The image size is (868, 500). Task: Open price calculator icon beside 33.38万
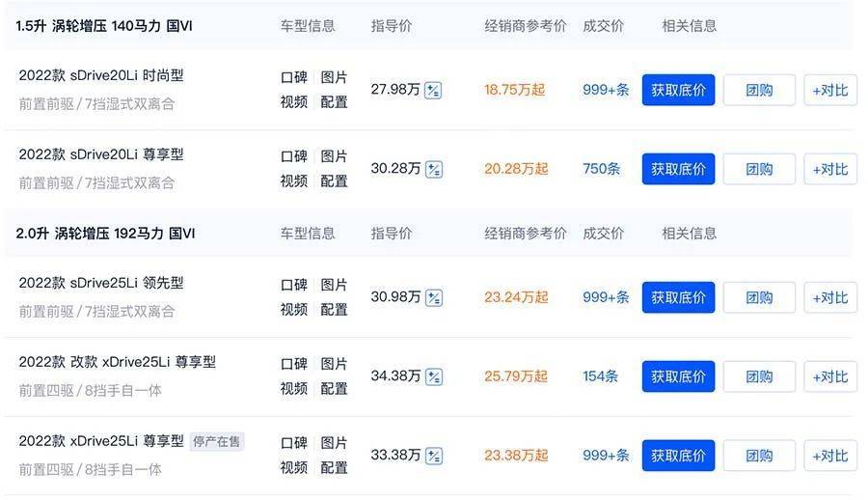pos(433,457)
